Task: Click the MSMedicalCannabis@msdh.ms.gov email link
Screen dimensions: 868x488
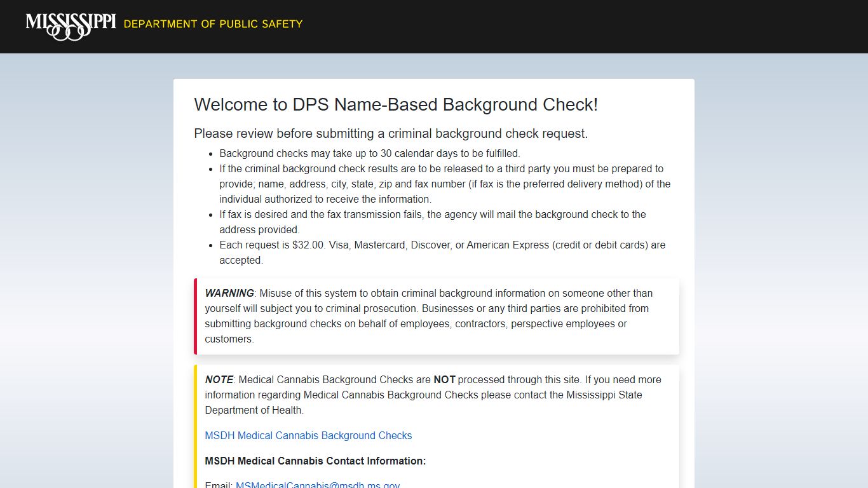Action: [318, 485]
